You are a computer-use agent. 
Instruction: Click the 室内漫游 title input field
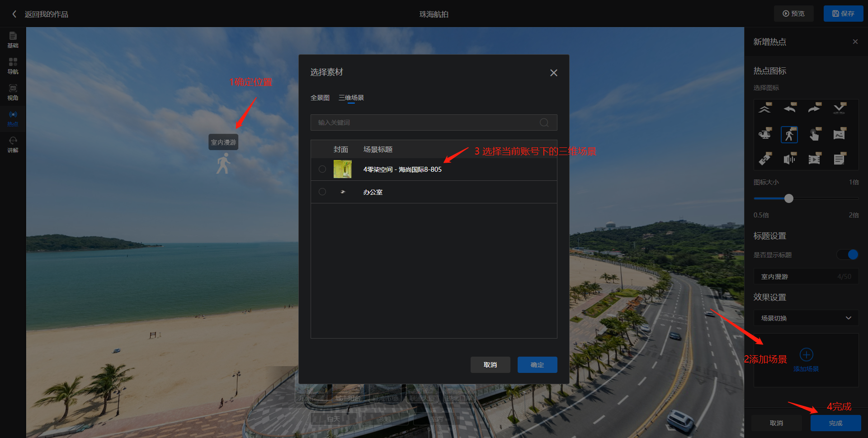click(806, 276)
